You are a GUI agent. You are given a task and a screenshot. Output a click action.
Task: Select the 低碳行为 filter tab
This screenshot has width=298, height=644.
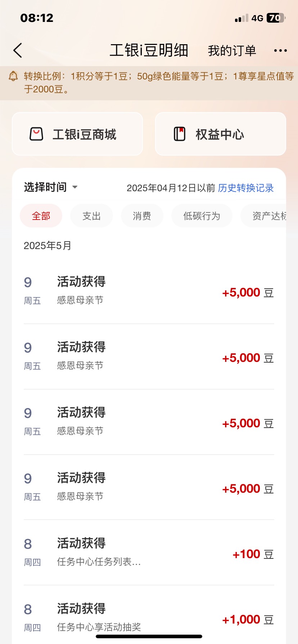pyautogui.click(x=202, y=216)
